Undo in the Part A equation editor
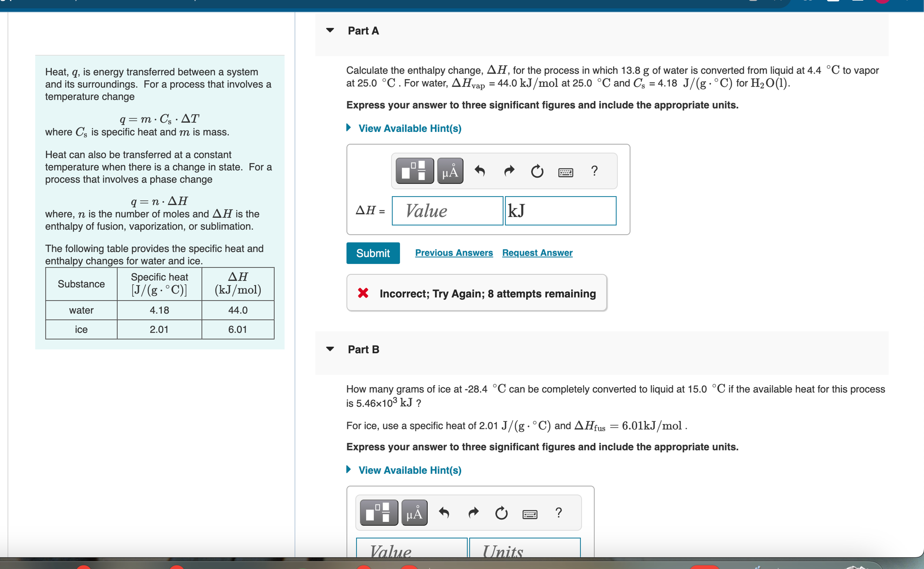 [x=480, y=171]
